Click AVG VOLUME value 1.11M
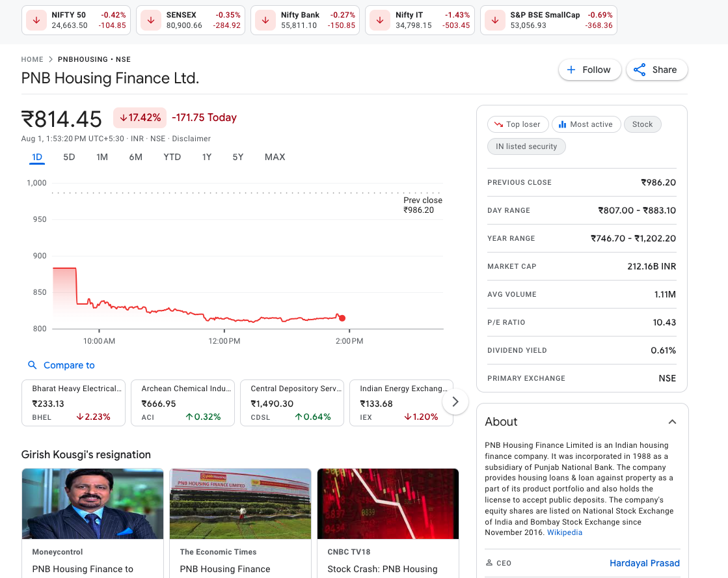 coord(665,294)
